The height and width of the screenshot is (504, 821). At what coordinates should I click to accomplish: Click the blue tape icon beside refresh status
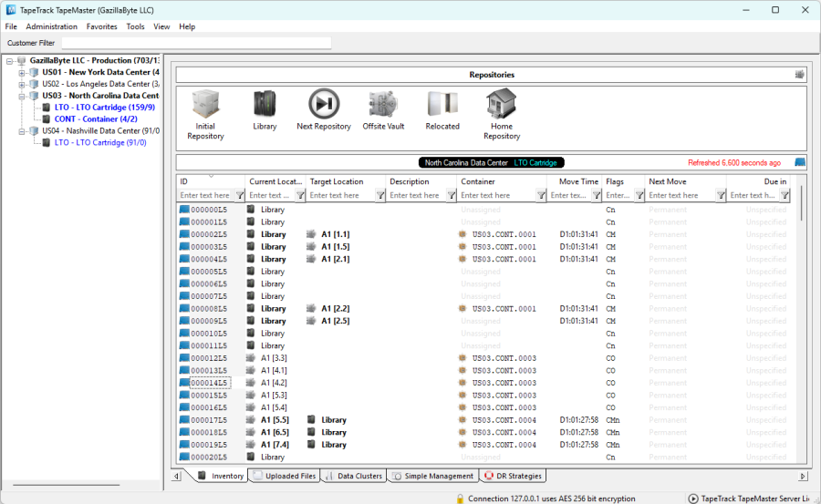799,162
